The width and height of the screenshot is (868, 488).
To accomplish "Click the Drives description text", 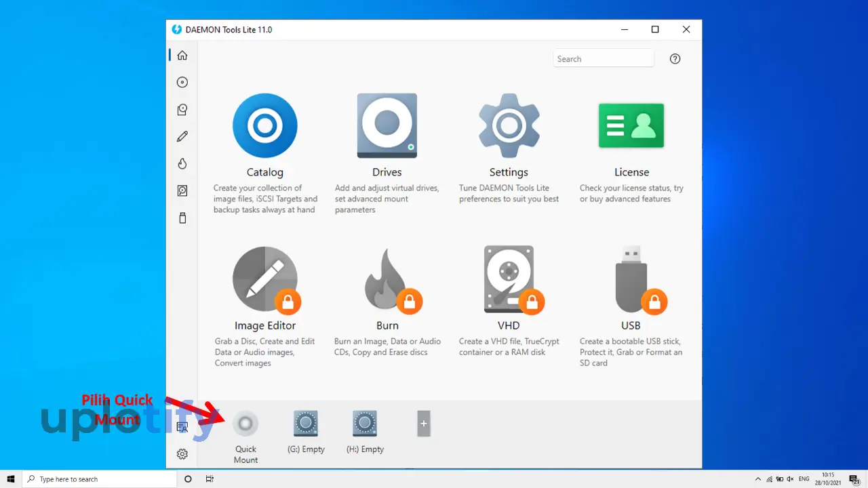I will (x=387, y=199).
